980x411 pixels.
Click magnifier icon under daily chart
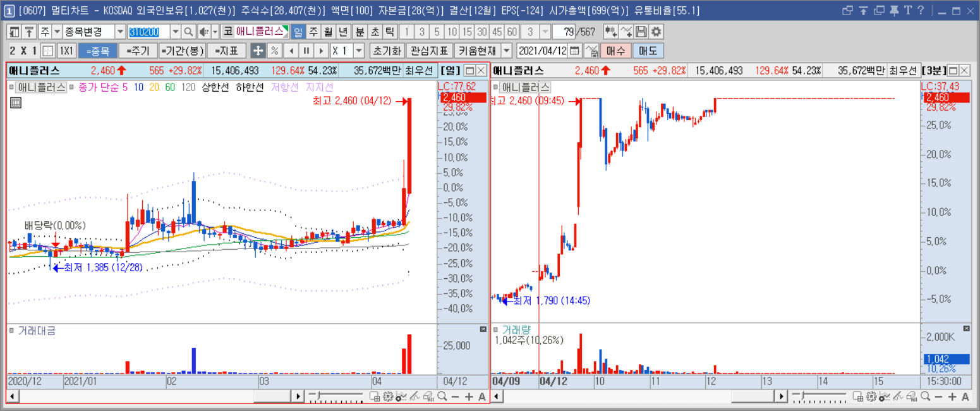click(x=442, y=396)
